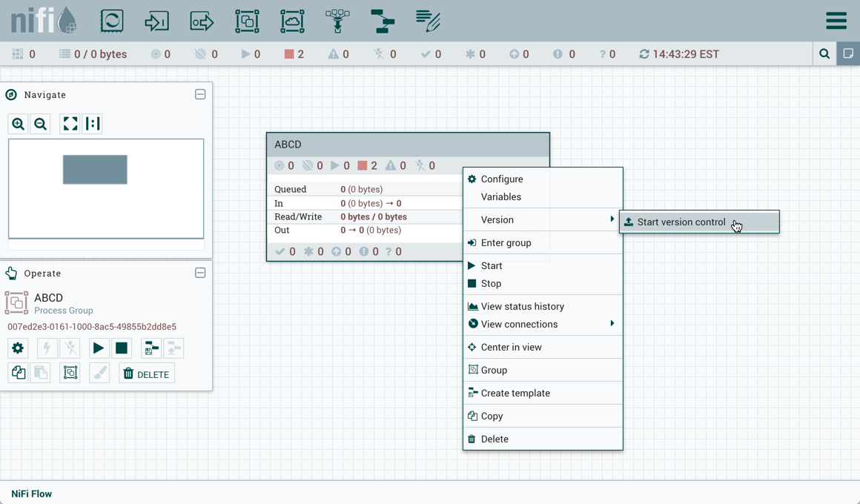The height and width of the screenshot is (504, 860).
Task: Click the Processor icon in the toolbar
Action: [x=112, y=21]
